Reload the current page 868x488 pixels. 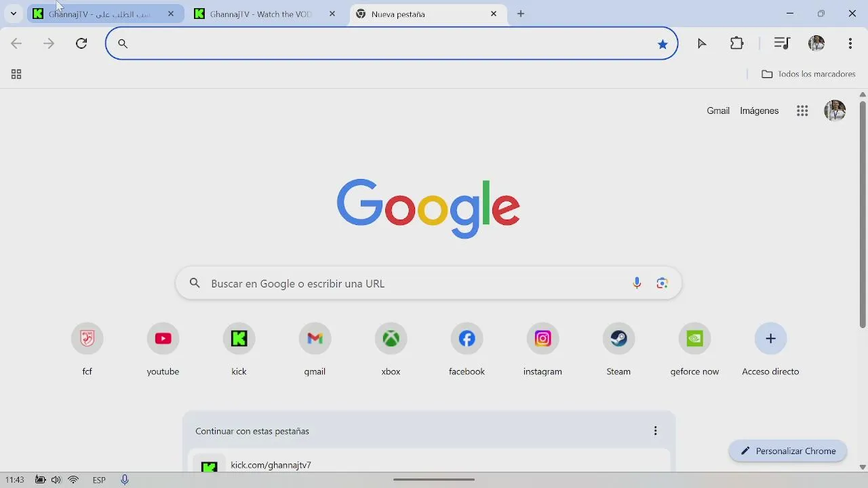pyautogui.click(x=81, y=43)
